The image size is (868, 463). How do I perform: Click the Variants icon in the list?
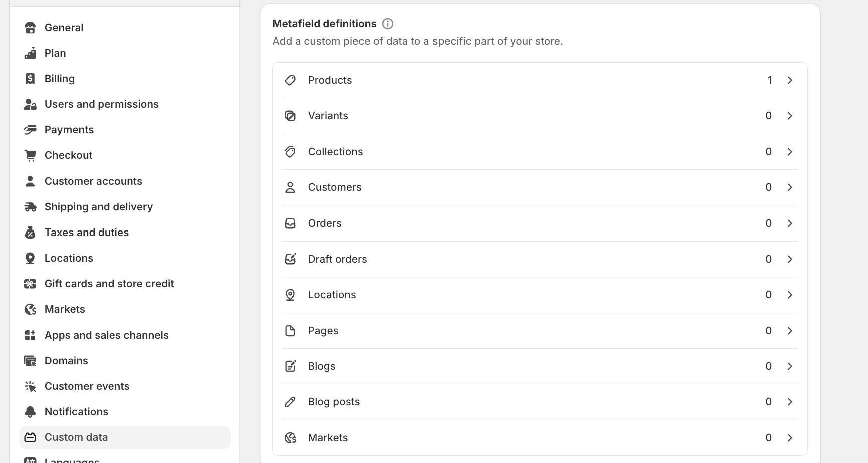(x=290, y=116)
